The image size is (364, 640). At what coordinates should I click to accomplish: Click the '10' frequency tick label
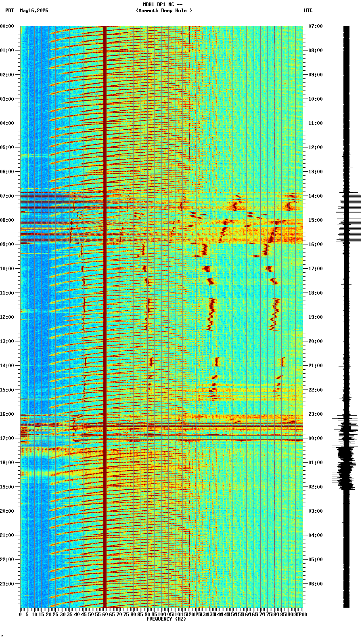click(x=34, y=615)
